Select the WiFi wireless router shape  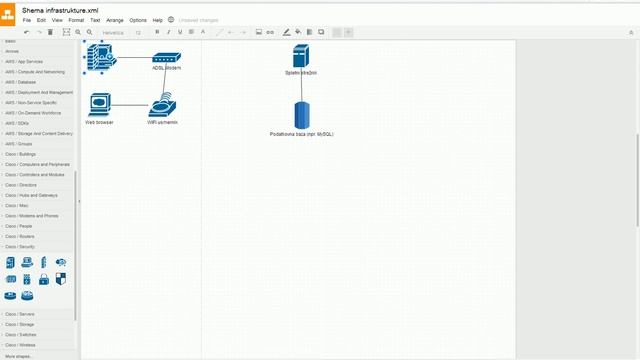click(x=162, y=105)
